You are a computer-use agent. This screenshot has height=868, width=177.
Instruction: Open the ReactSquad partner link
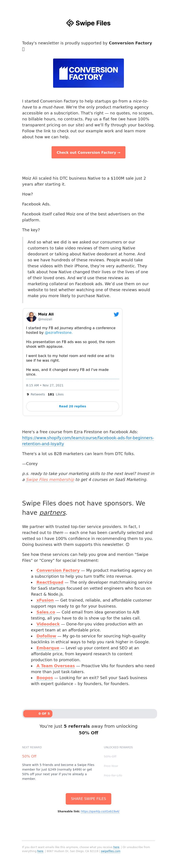(x=50, y=582)
